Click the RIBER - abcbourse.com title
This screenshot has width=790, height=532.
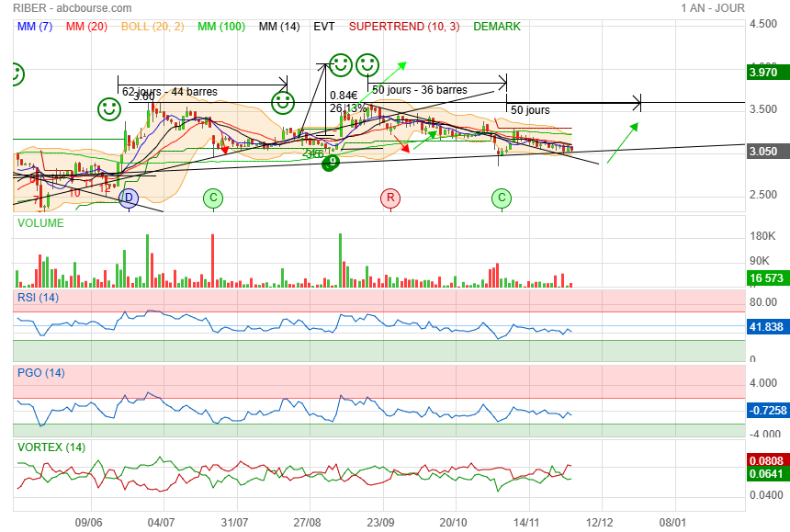(61, 7)
